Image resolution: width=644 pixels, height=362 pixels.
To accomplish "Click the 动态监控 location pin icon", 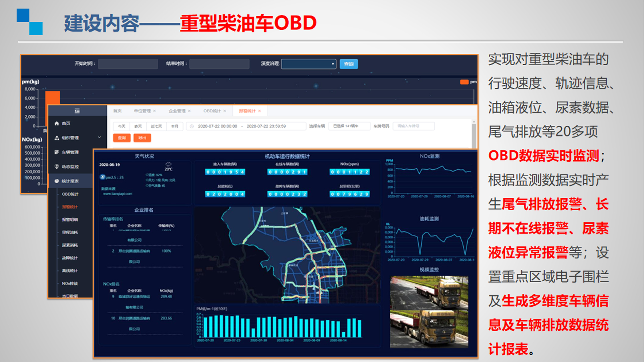I will [57, 166].
